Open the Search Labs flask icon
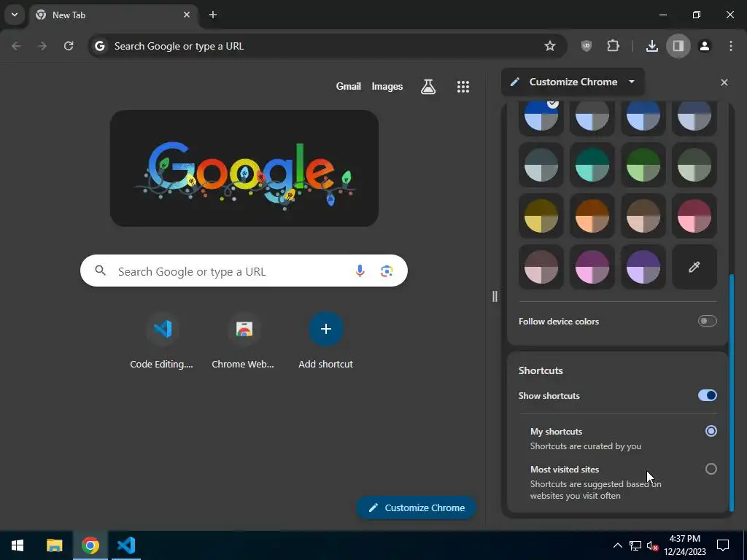Screen dimensions: 747x560 pyautogui.click(x=427, y=87)
